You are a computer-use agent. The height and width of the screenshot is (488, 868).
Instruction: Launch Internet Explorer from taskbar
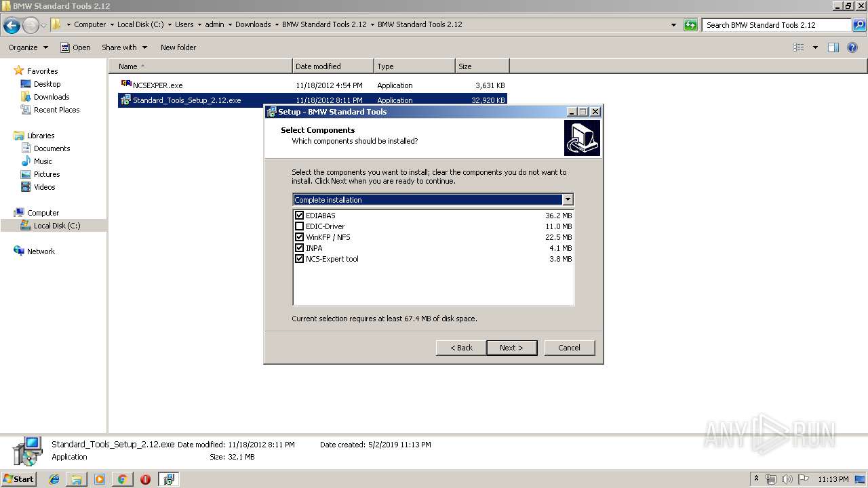[54, 479]
